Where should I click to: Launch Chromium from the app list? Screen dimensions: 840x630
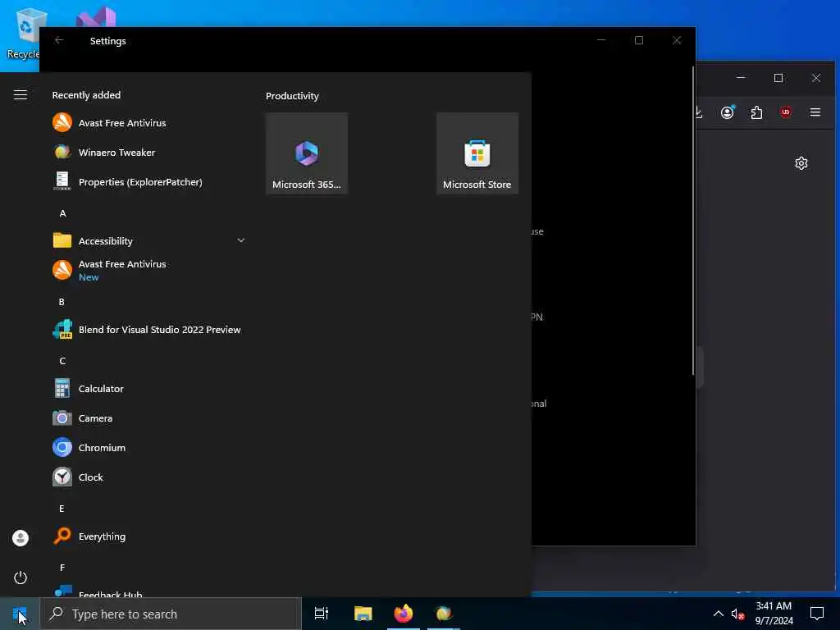coord(148,447)
